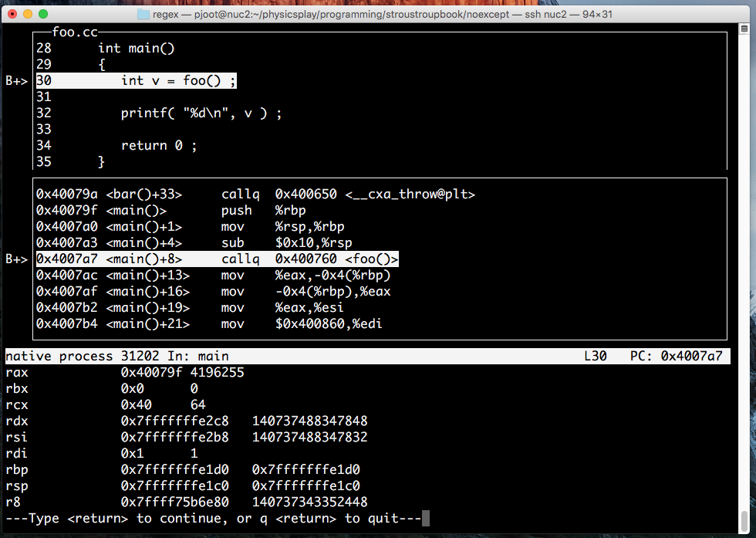Click the opening brace on line 29
Viewport: 756px width, 538px height.
point(102,65)
